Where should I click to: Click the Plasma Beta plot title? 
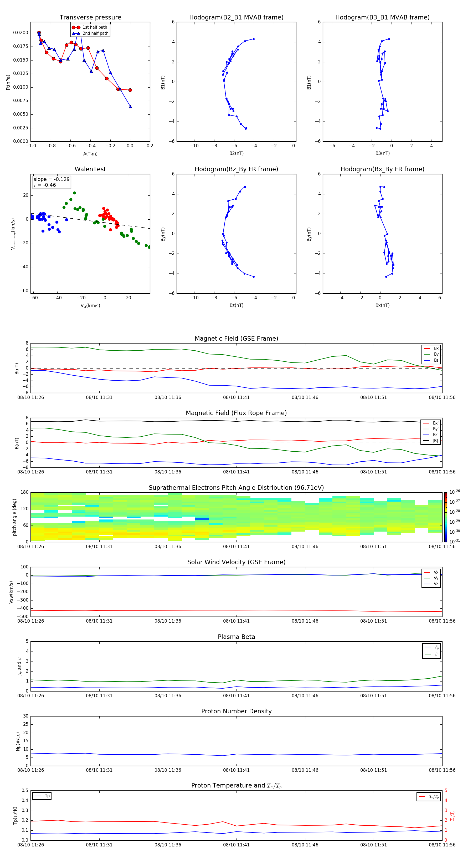coord(236,637)
